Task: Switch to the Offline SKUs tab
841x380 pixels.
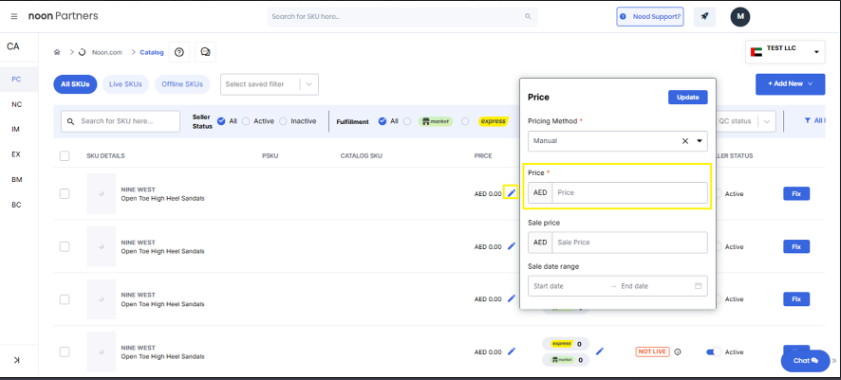Action: pyautogui.click(x=182, y=84)
